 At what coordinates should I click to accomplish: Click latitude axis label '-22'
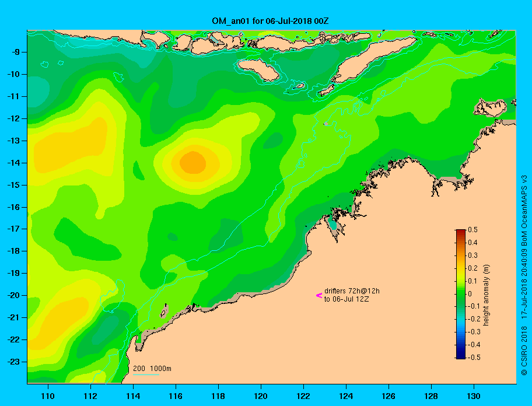(x=14, y=339)
